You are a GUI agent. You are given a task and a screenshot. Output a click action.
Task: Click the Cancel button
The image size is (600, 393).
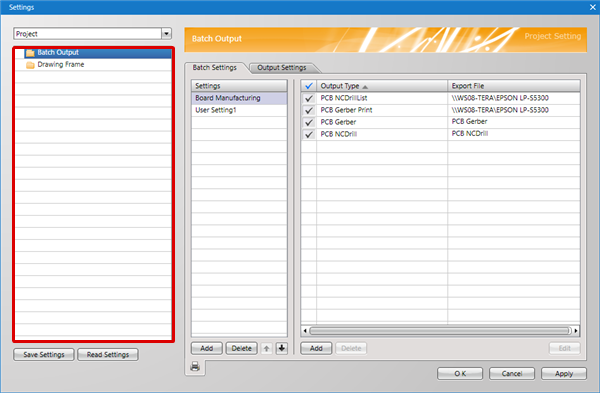tap(512, 373)
